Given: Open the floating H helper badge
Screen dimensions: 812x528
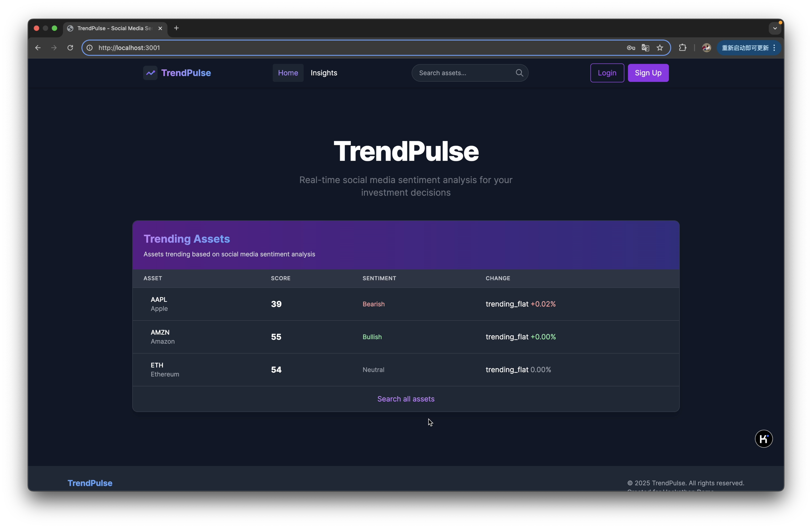Looking at the screenshot, I should coord(763,439).
